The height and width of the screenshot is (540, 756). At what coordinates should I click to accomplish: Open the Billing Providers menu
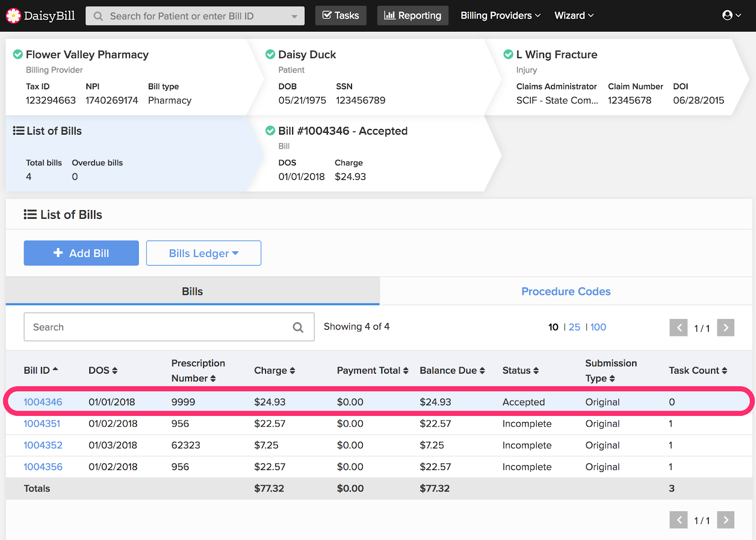pos(500,16)
